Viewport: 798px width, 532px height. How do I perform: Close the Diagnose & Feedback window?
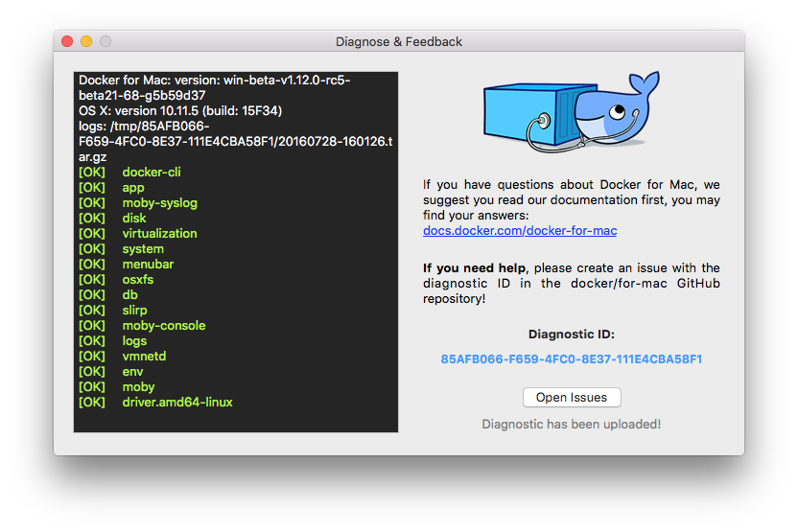[x=67, y=41]
